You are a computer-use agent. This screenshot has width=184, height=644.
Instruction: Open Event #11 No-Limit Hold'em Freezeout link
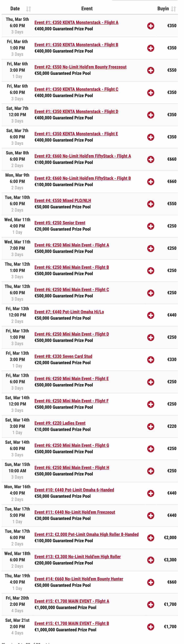click(75, 512)
